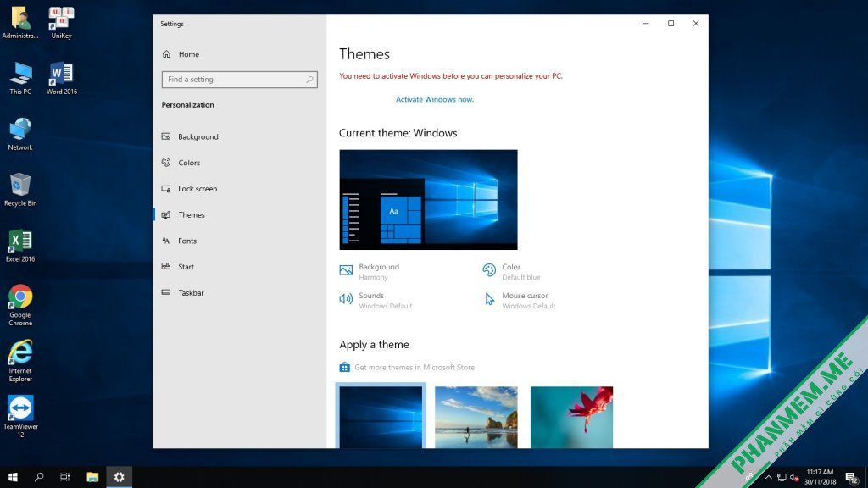This screenshot has height=488, width=868.
Task: Click the search magnifier in settings box
Action: pyautogui.click(x=310, y=80)
